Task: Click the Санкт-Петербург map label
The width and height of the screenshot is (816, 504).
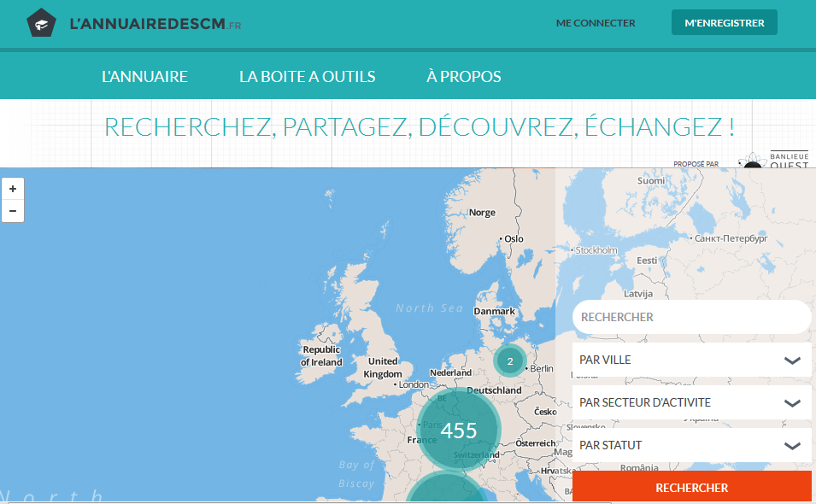Action: (731, 238)
